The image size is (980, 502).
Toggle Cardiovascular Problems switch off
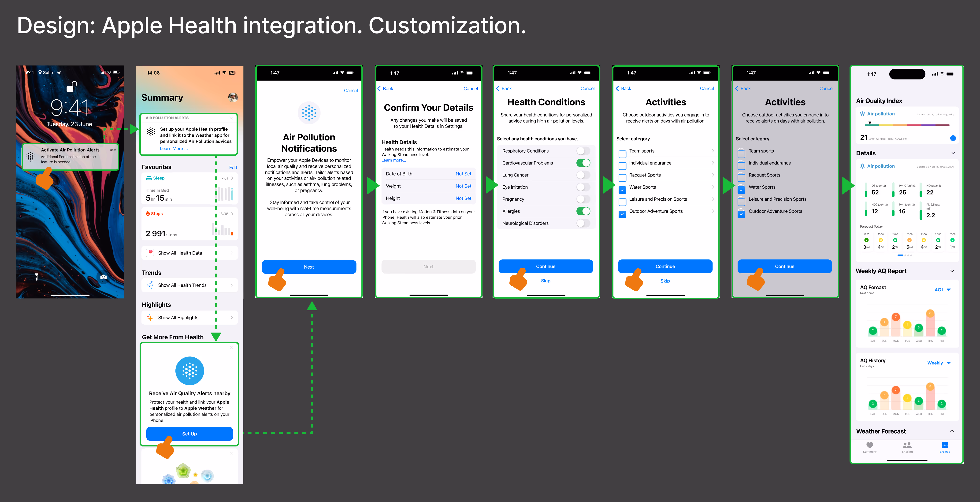coord(583,163)
